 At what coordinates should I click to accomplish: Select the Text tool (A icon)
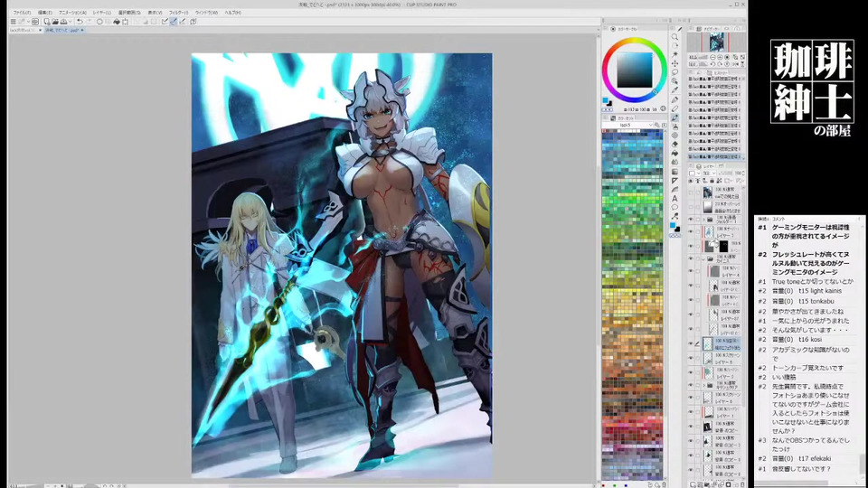pos(675,198)
